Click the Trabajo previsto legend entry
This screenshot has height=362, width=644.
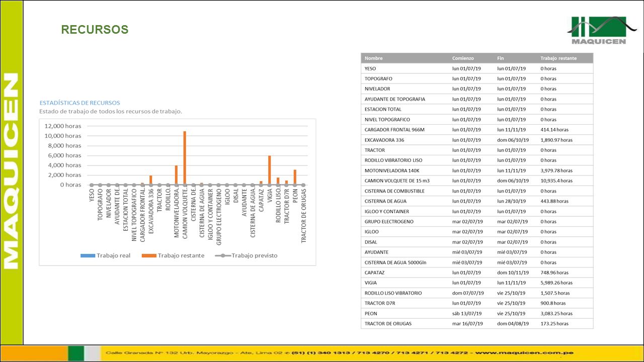coord(246,255)
